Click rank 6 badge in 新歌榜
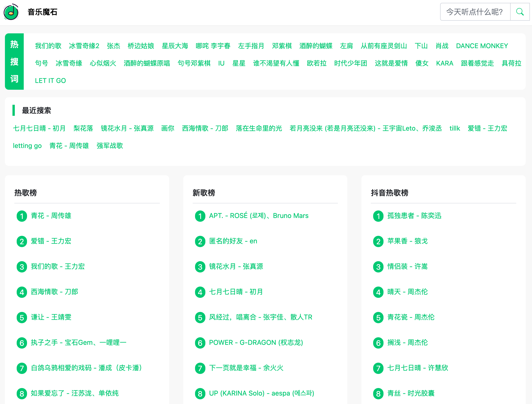Image resolution: width=532 pixels, height=404 pixels. coord(200,343)
